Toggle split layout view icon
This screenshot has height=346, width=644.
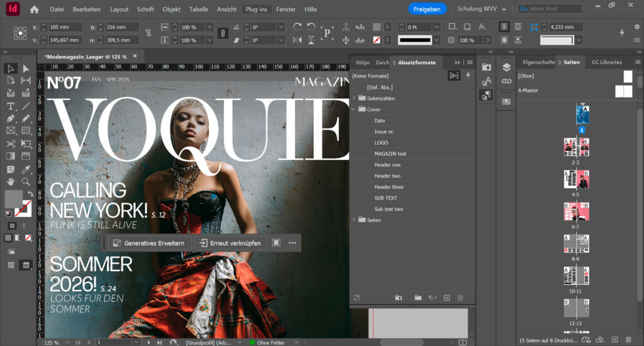coord(463,342)
